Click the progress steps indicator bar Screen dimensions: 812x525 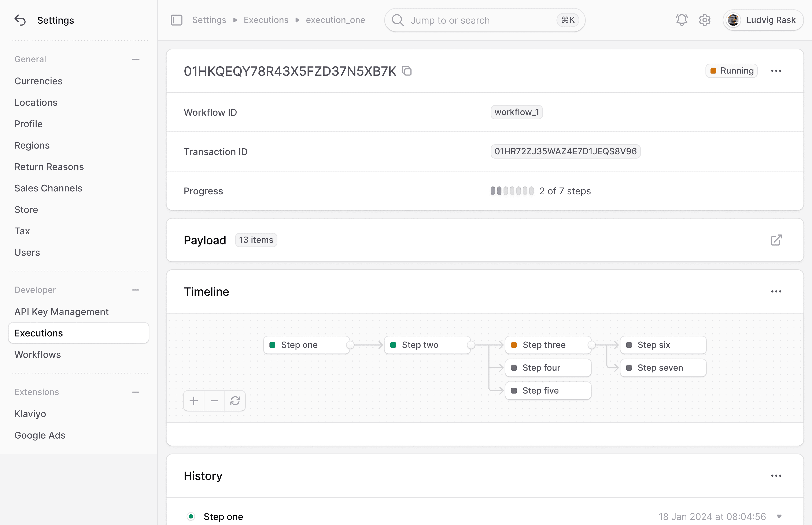(x=512, y=191)
